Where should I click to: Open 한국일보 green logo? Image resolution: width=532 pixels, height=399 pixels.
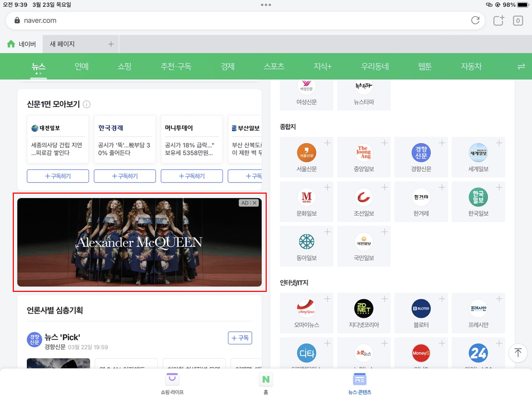[478, 197]
